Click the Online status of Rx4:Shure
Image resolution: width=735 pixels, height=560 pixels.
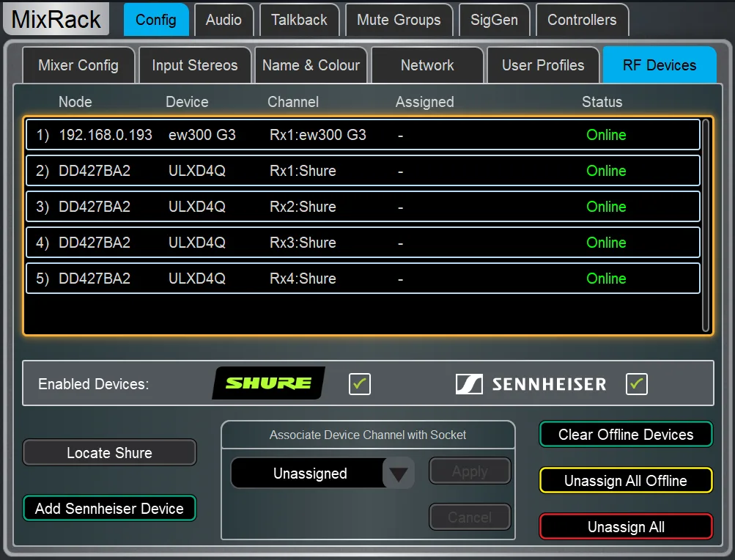coord(606,279)
